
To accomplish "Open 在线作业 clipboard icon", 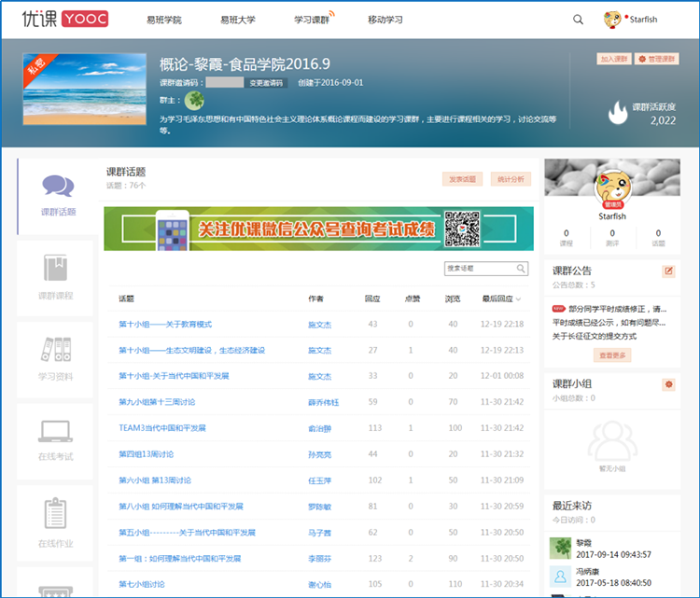I will point(56,521).
